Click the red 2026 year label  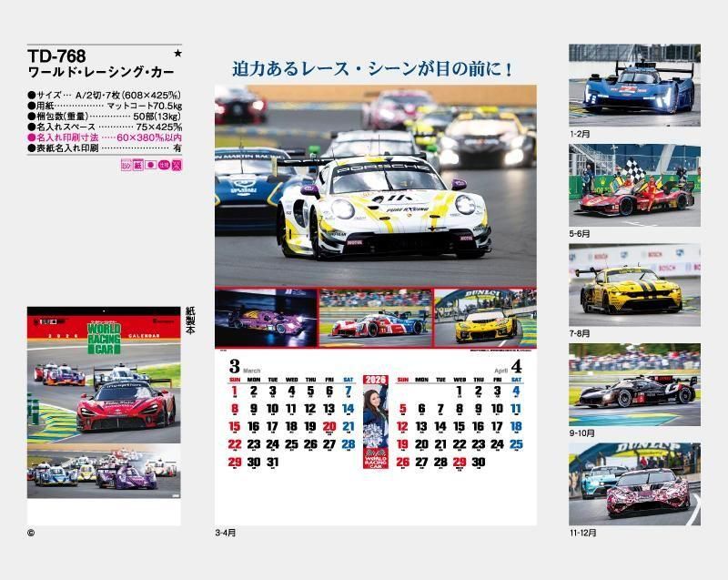click(376, 380)
